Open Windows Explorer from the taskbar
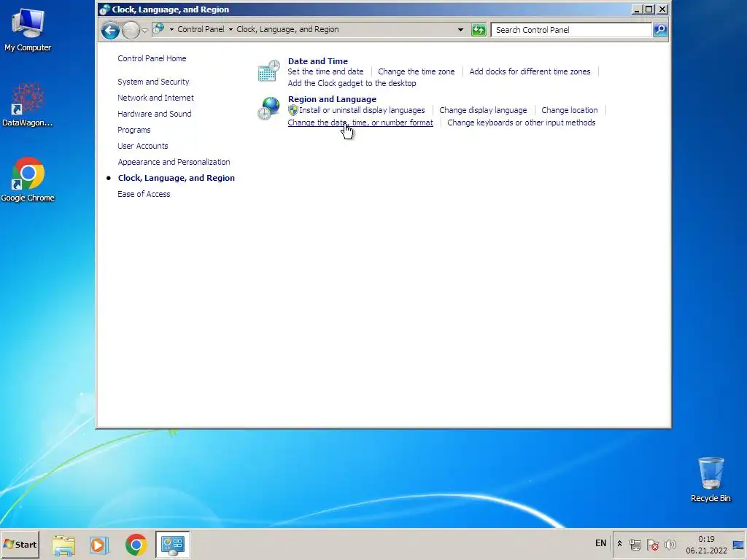This screenshot has height=560, width=747. [63, 545]
